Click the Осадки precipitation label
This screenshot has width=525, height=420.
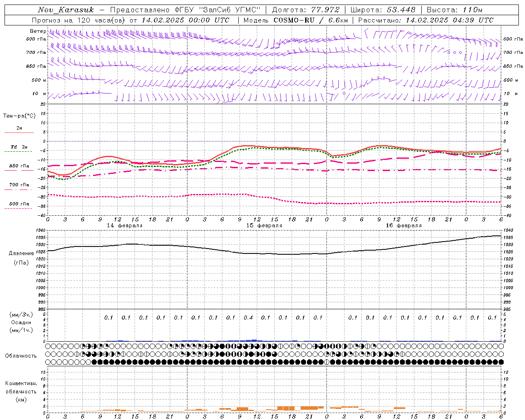[21, 322]
